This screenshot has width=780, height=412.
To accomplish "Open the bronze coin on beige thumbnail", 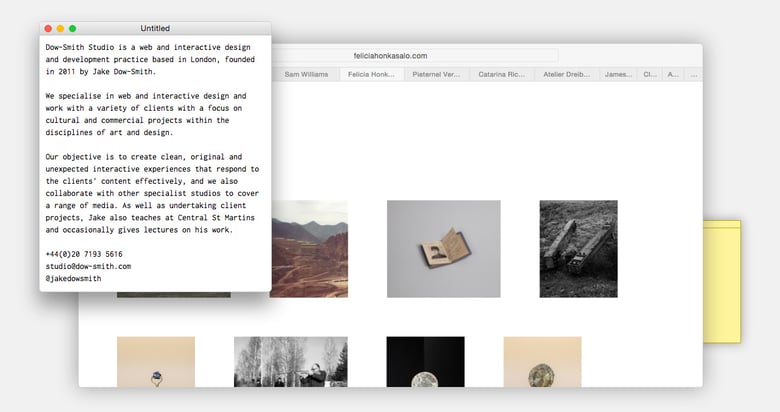I will [x=542, y=362].
